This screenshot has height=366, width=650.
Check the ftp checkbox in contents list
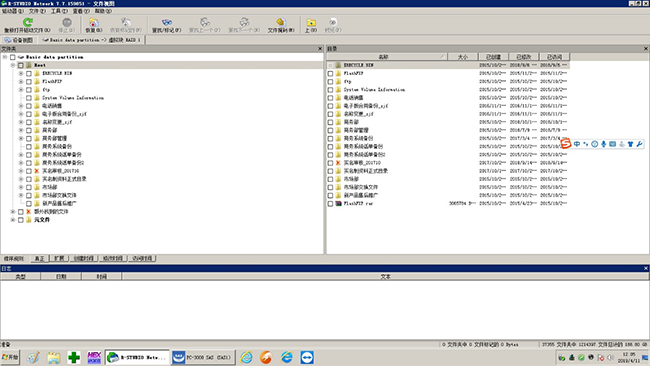[330, 82]
